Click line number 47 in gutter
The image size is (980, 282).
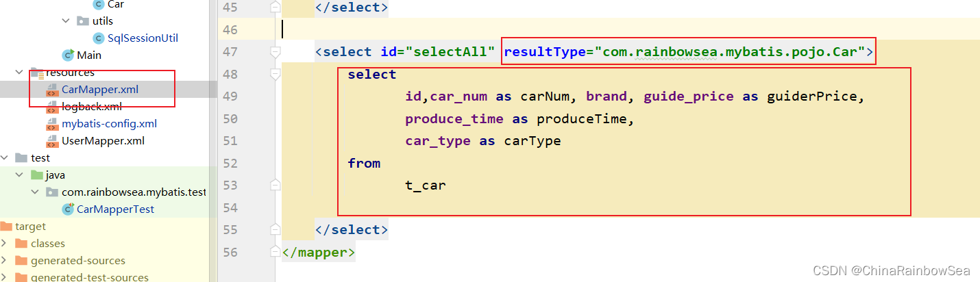230,52
